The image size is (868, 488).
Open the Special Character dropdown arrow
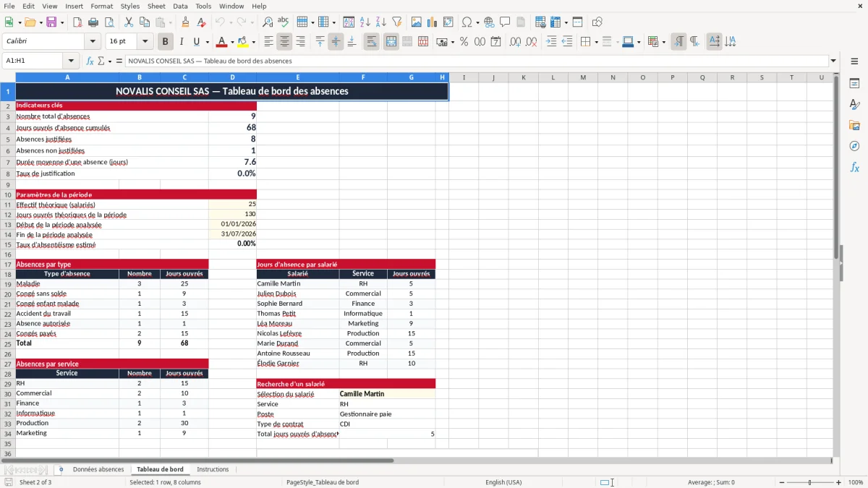477,22
